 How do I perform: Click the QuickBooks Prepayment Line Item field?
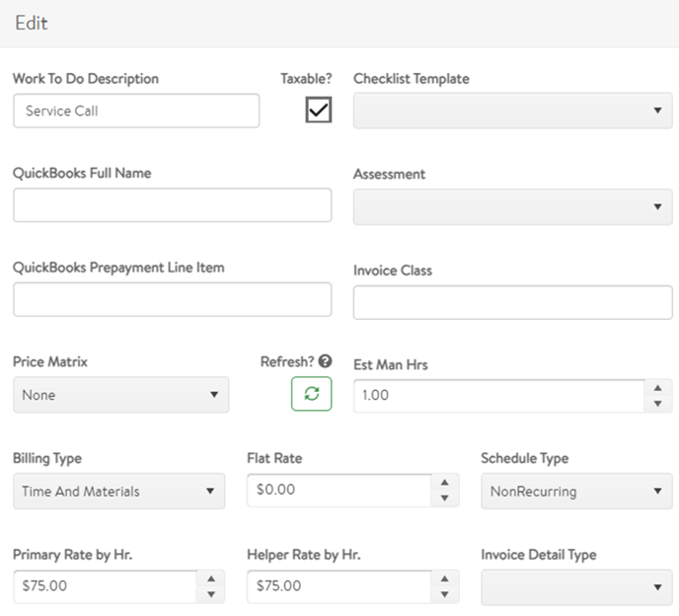pyautogui.click(x=172, y=299)
